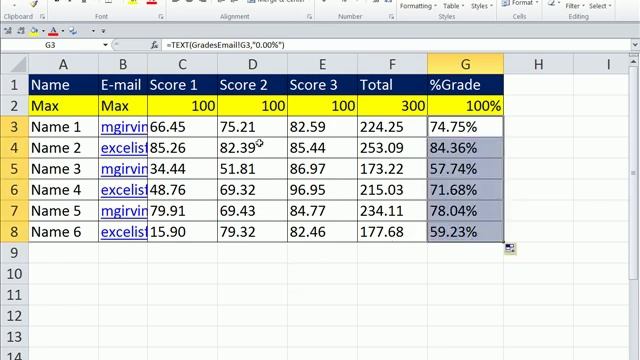This screenshot has height=360, width=640.
Task: Click the excelisf email link in row 4
Action: [124, 148]
